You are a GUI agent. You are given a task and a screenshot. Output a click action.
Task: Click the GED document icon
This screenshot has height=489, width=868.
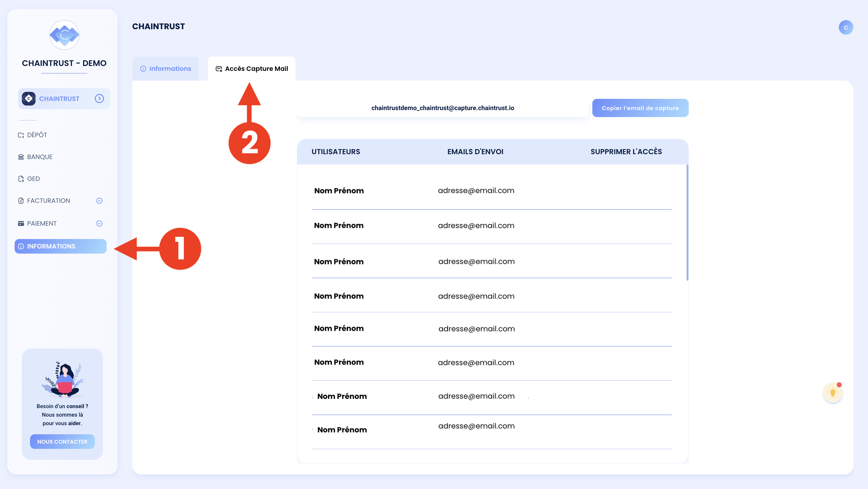click(21, 179)
